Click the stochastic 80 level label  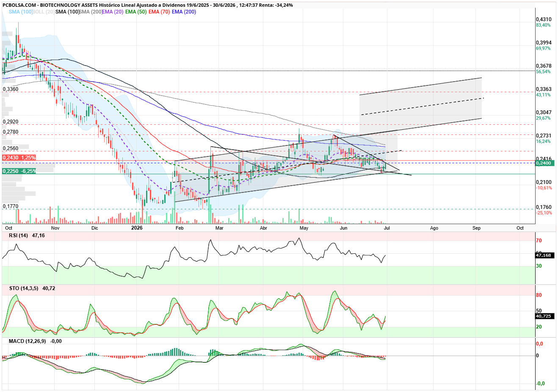pyautogui.click(x=539, y=295)
